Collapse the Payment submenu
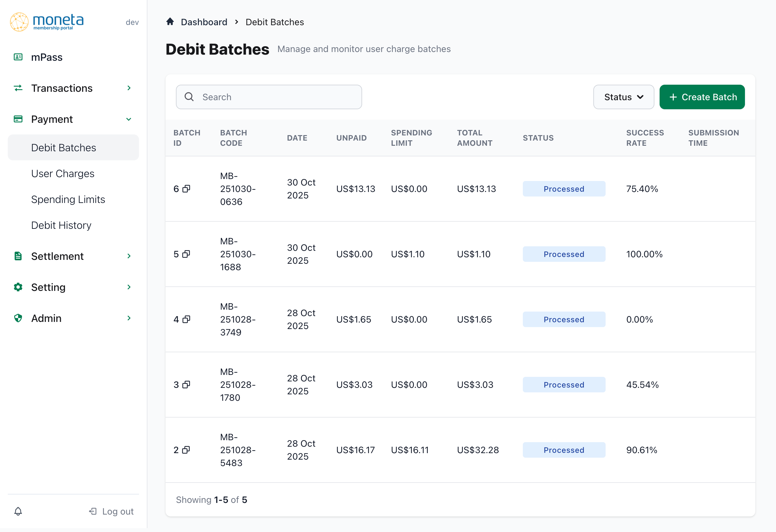 pyautogui.click(x=129, y=119)
